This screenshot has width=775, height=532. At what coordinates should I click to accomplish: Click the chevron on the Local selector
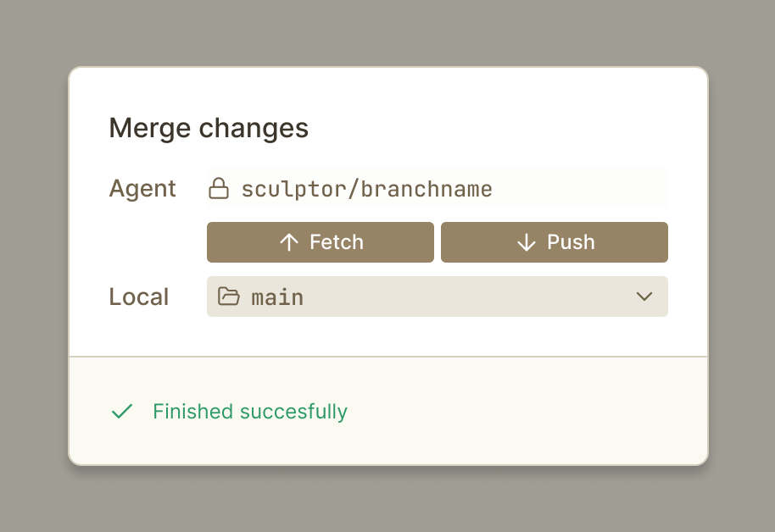tap(644, 296)
